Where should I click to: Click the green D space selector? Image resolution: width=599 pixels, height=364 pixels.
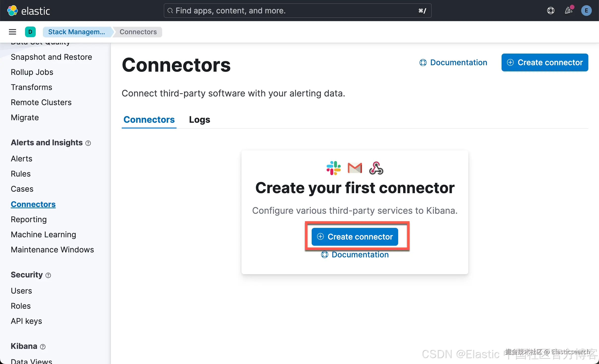coord(30,32)
